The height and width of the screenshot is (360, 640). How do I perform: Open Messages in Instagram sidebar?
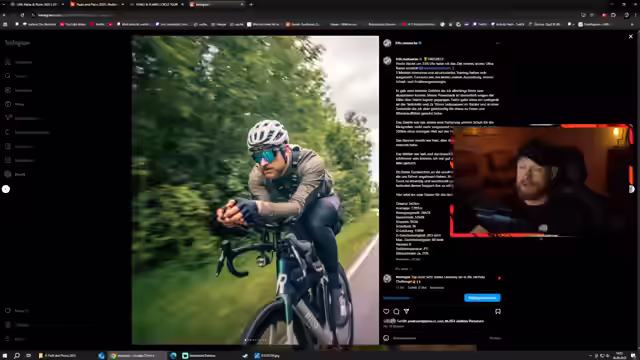click(x=8, y=118)
